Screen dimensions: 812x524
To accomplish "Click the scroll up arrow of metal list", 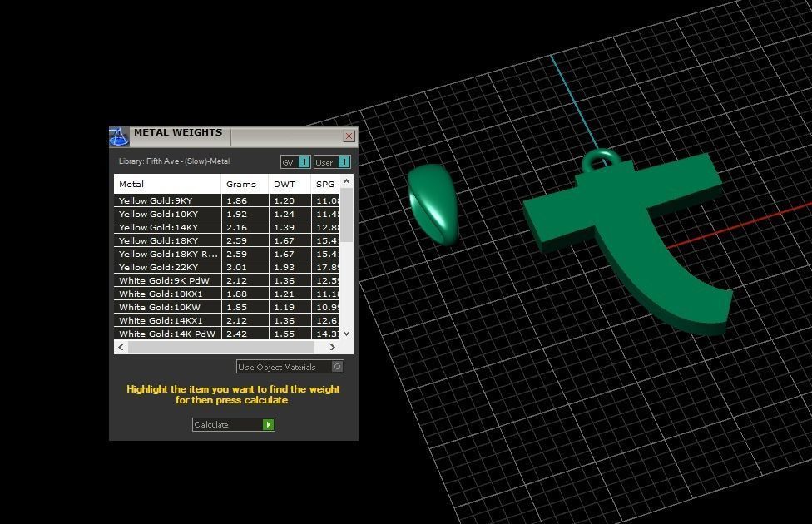I will point(347,181).
